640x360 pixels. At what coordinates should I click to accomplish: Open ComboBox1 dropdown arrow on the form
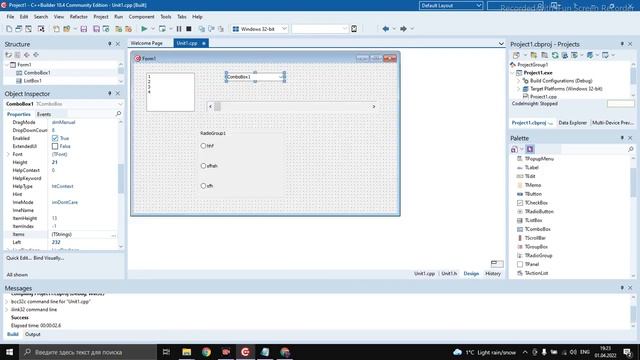click(x=281, y=77)
